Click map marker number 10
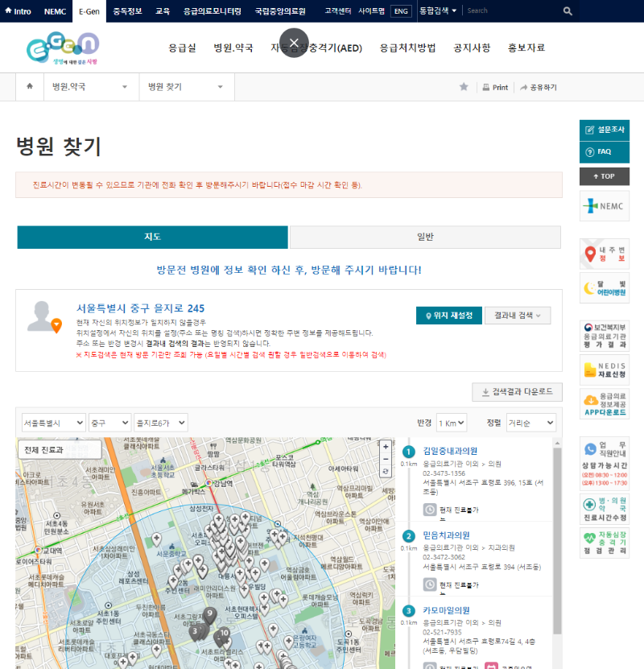This screenshot has height=669, width=644. [225, 634]
